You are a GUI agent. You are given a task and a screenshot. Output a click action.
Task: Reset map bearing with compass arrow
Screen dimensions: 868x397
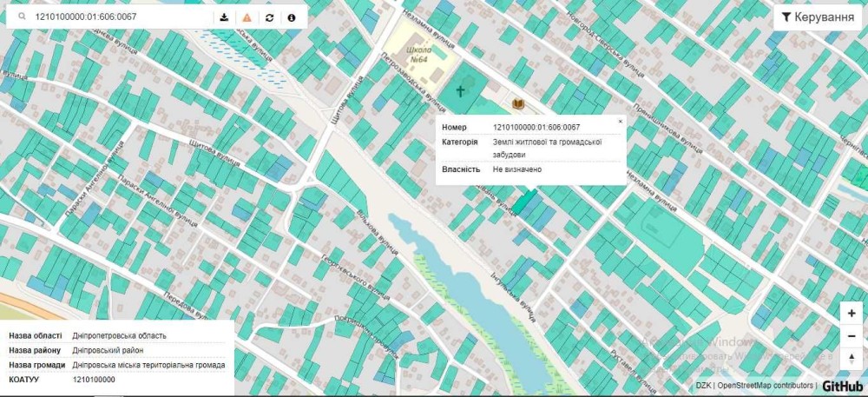(x=852, y=359)
